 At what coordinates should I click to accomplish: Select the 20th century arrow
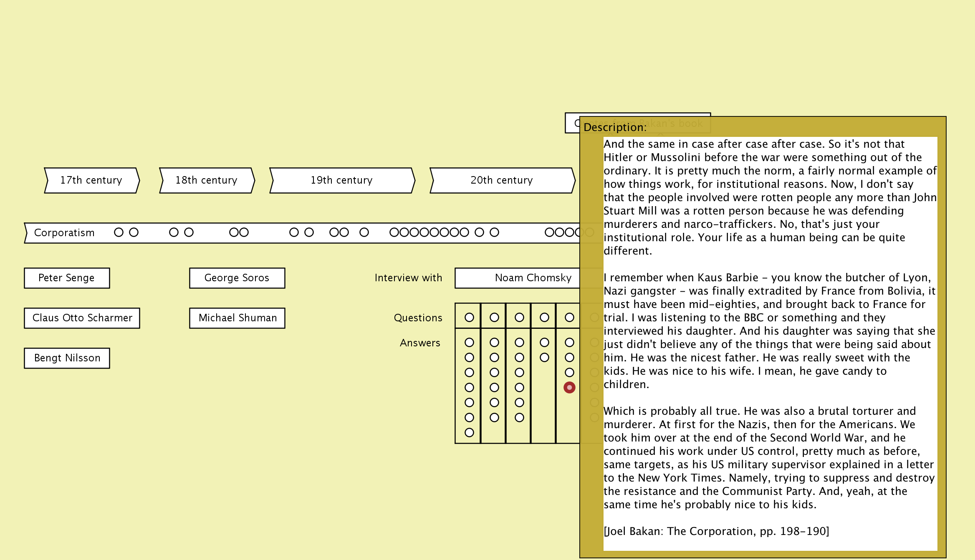(x=502, y=180)
